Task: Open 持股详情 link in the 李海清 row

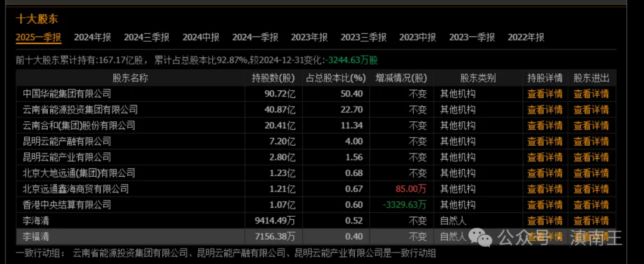Action: pos(544,220)
